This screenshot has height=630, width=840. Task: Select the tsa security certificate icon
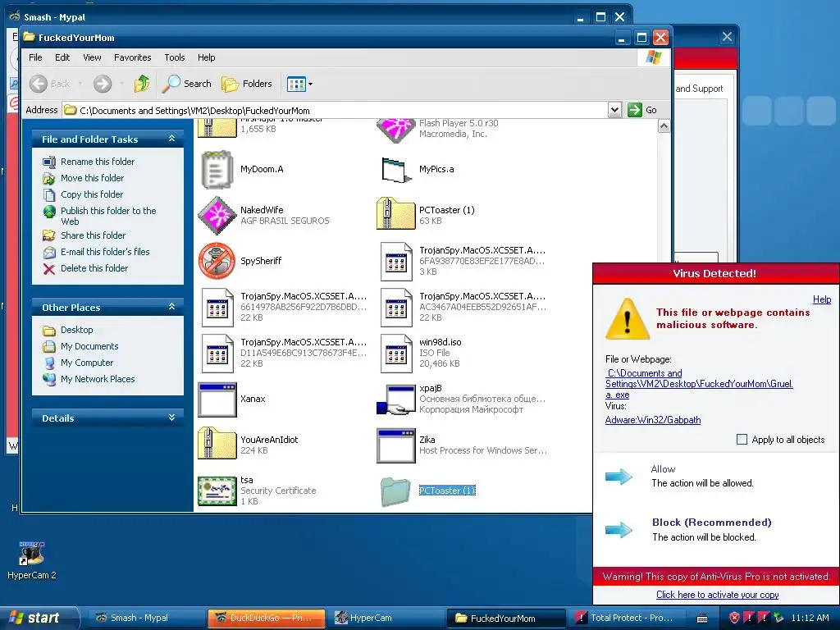[x=217, y=491]
